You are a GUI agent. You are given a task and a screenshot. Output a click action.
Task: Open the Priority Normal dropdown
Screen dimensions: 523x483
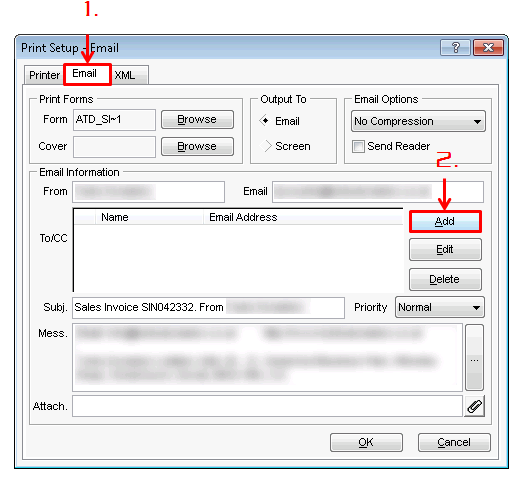440,307
